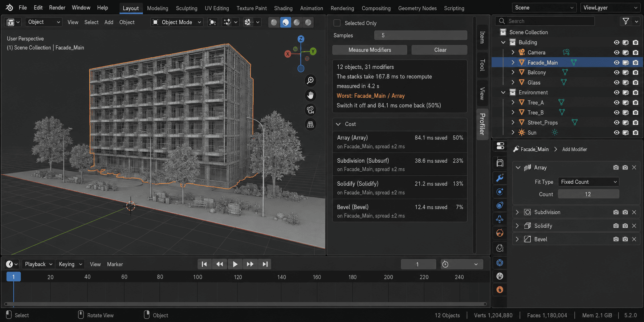Viewport: 644px width, 322px height.
Task: Toggle Subdivision modifier render camera icon
Action: pos(625,212)
